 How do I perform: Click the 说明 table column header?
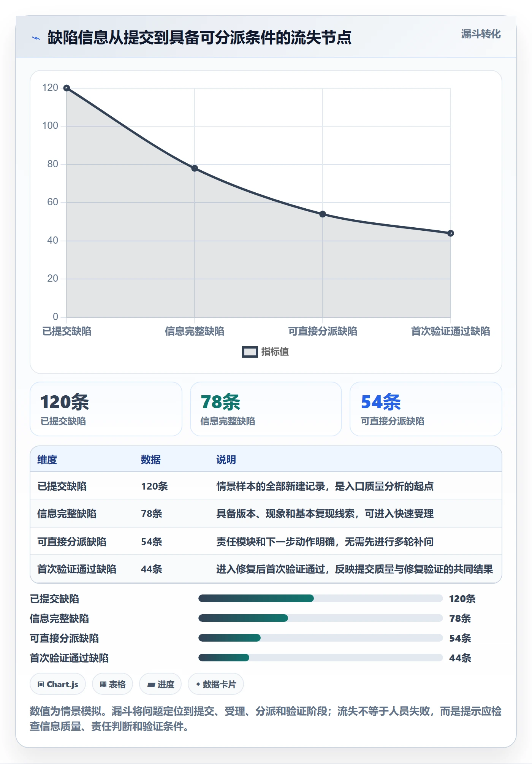click(226, 460)
